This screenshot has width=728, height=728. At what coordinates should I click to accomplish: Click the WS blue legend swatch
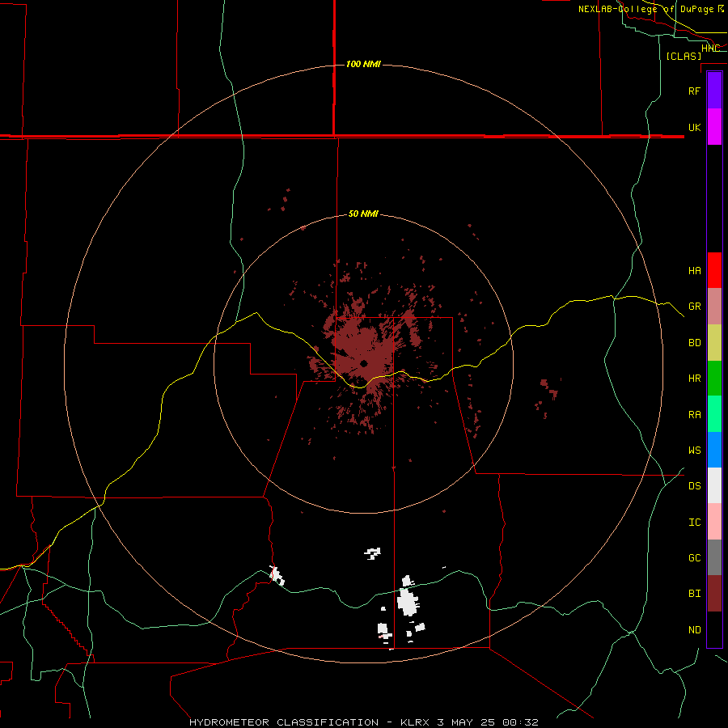[x=714, y=450]
